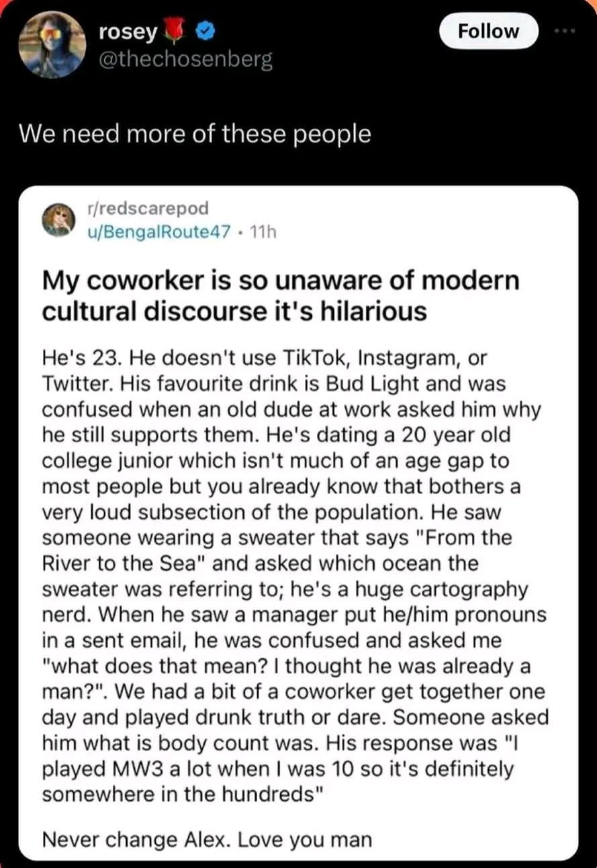Follow the rosey account
Viewport: 597px width, 868px height.
point(488,32)
